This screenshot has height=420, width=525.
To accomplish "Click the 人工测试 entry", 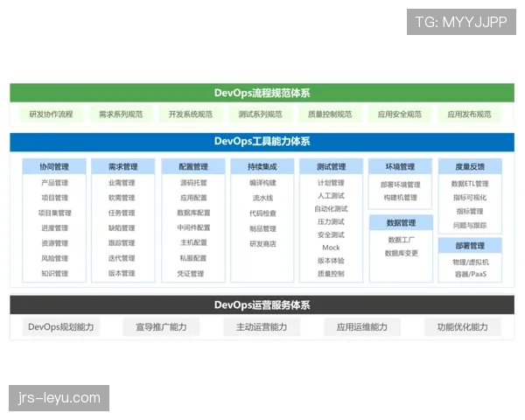I will pyautogui.click(x=331, y=196).
